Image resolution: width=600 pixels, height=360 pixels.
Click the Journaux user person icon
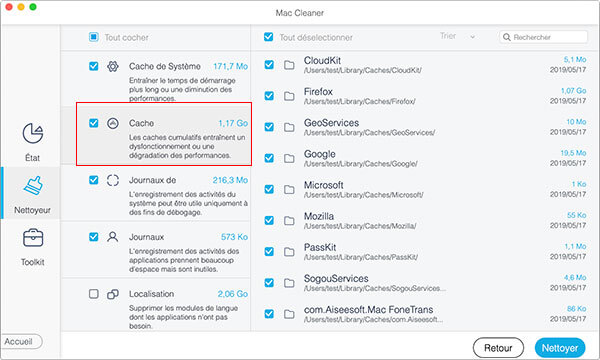click(112, 237)
